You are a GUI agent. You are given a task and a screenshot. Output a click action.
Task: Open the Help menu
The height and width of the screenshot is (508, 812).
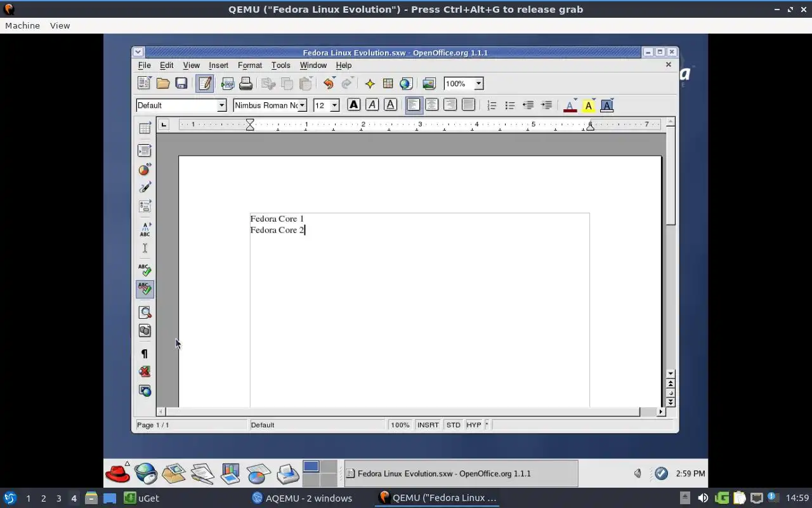coord(344,65)
